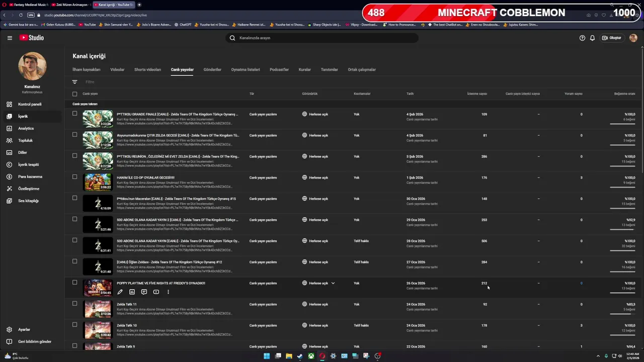
Task: Switch to Kurslar tab
Action: [x=305, y=69]
